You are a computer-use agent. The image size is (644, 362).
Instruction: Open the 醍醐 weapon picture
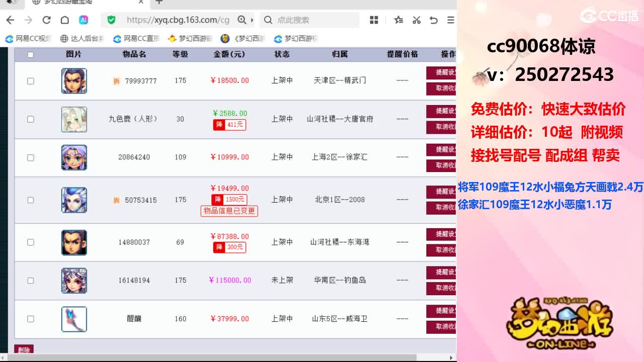74,319
